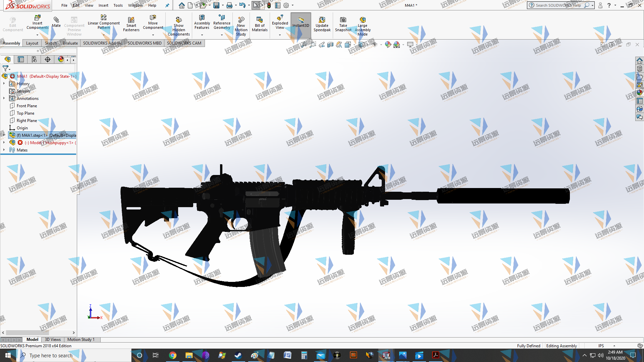Open the Exploded View dropdown arrow
The image size is (644, 362).
[x=280, y=35]
